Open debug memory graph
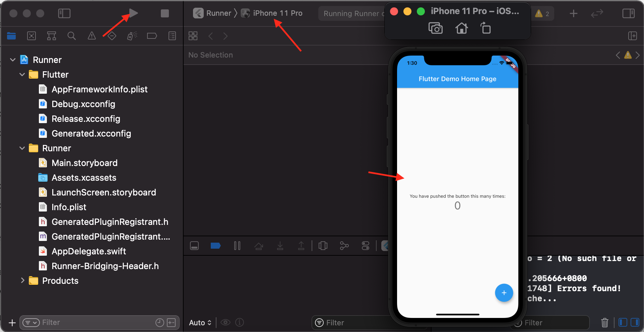Screen dimensions: 644x332 pyautogui.click(x=344, y=246)
